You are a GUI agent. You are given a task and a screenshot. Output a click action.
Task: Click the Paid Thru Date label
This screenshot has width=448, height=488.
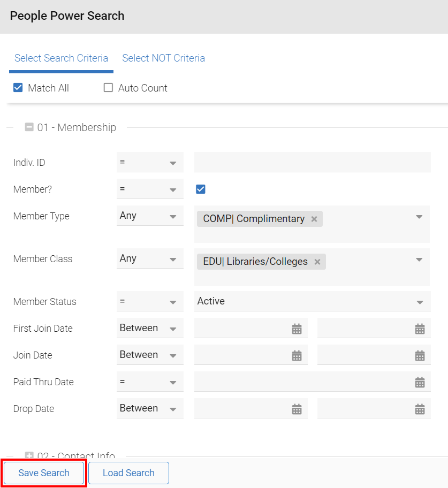[43, 382]
